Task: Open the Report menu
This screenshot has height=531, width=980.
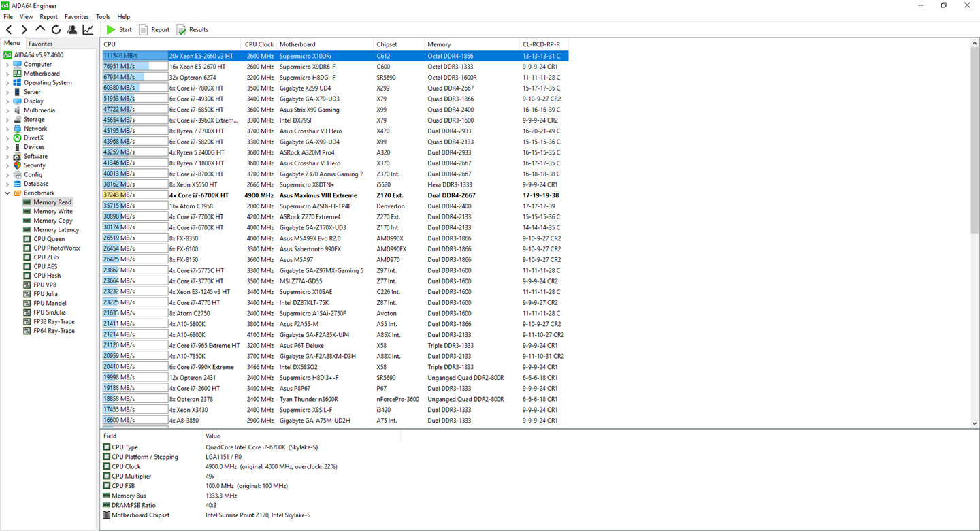Action: pos(48,16)
